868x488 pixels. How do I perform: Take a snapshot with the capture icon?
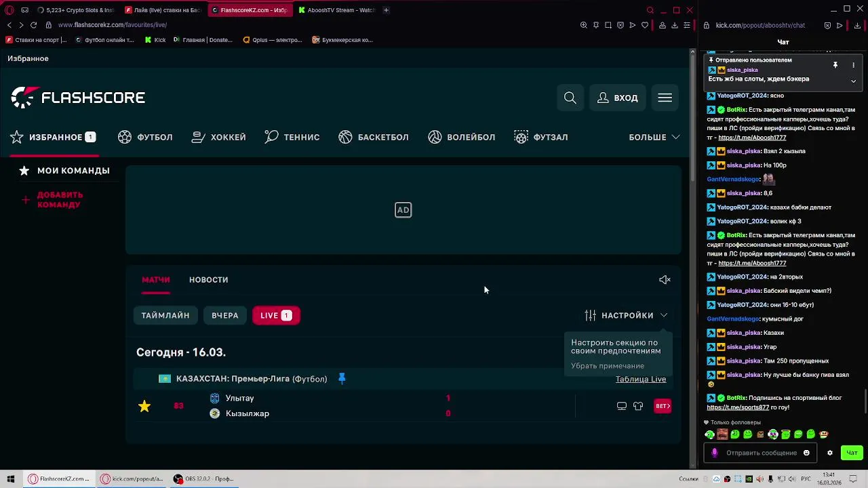pyautogui.click(x=608, y=25)
